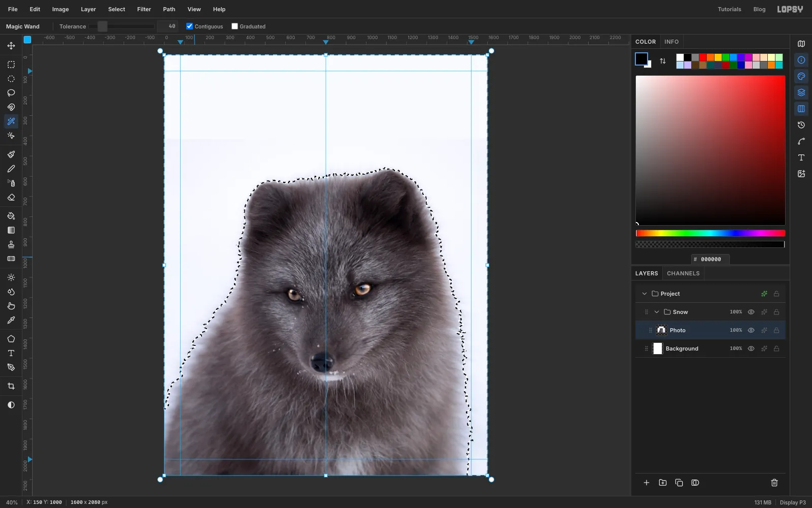Select the Gradient tool
This screenshot has height=508, width=812.
tap(11, 230)
